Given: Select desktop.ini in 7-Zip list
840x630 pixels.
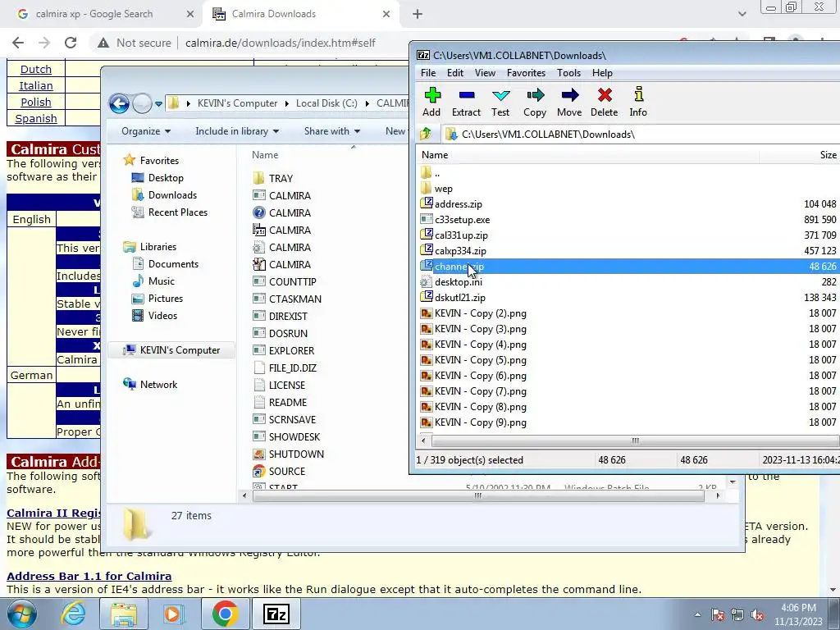Looking at the screenshot, I should click(x=458, y=282).
